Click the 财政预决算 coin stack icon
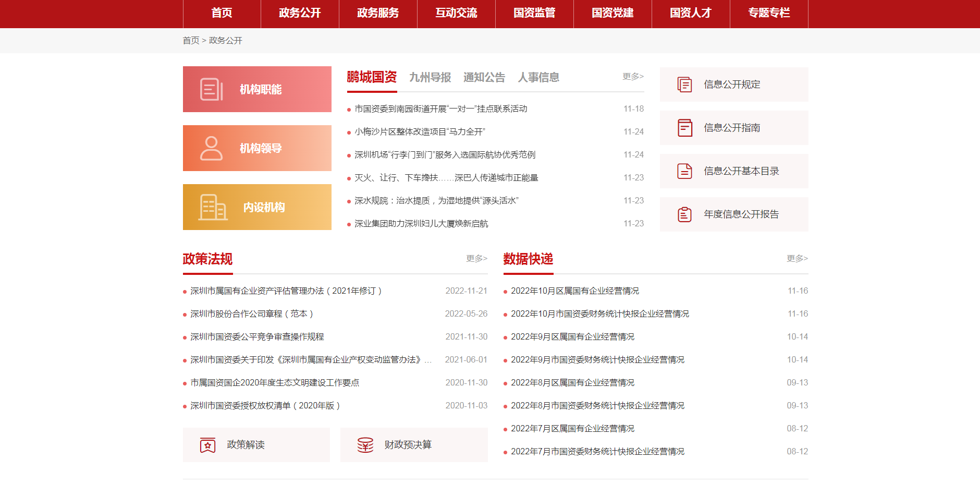Image resolution: width=980 pixels, height=483 pixels. coord(365,445)
